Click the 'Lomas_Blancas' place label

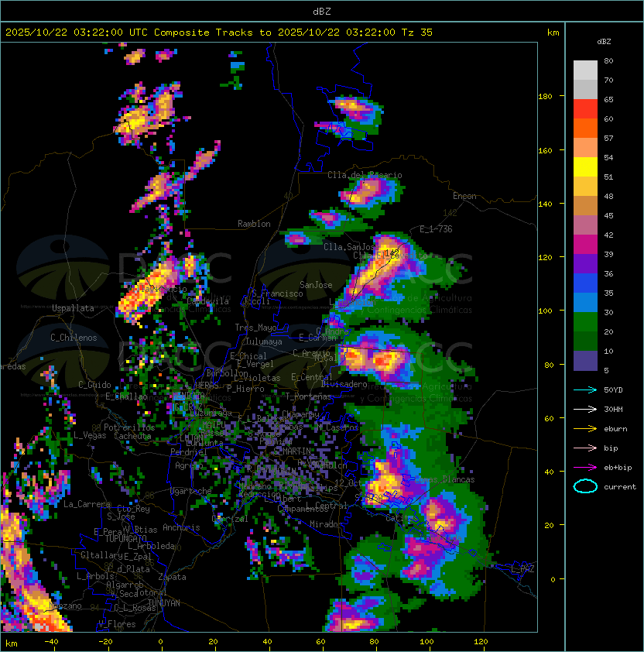click(x=444, y=479)
